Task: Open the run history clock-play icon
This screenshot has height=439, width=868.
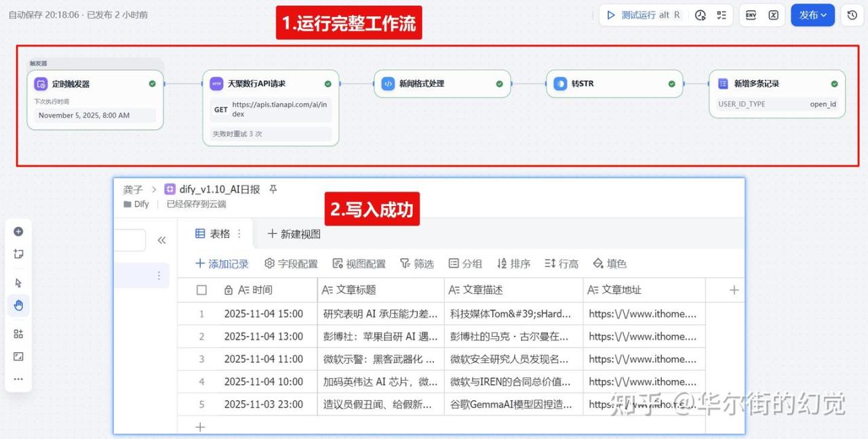Action: [701, 15]
